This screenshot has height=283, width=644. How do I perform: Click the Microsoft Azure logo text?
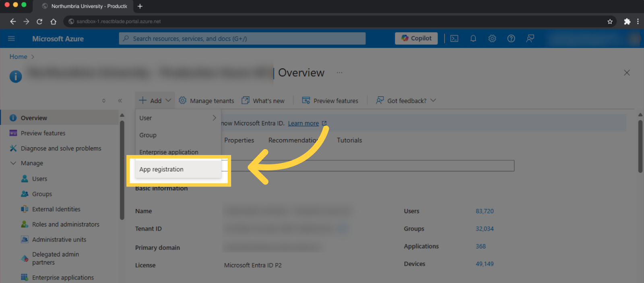58,39
